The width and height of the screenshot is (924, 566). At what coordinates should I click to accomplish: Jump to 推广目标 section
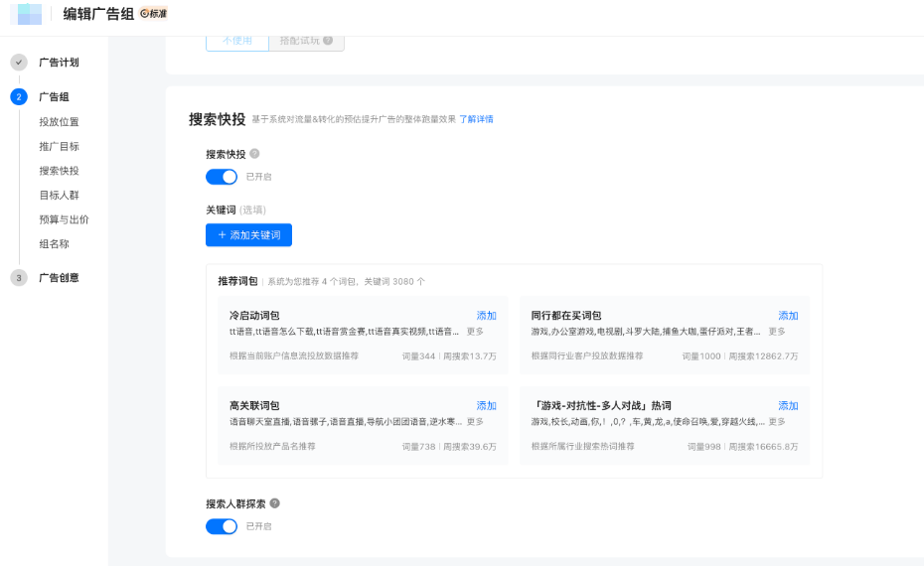pyautogui.click(x=59, y=147)
